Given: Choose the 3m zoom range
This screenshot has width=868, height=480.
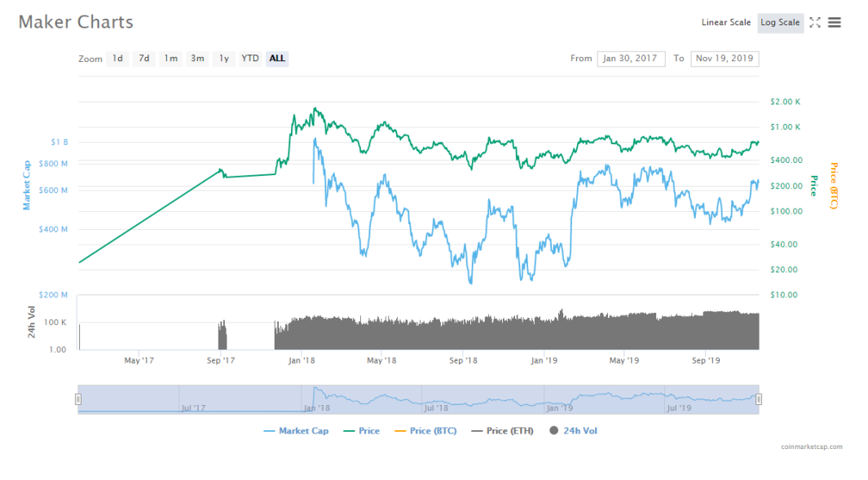Looking at the screenshot, I should pyautogui.click(x=197, y=59).
